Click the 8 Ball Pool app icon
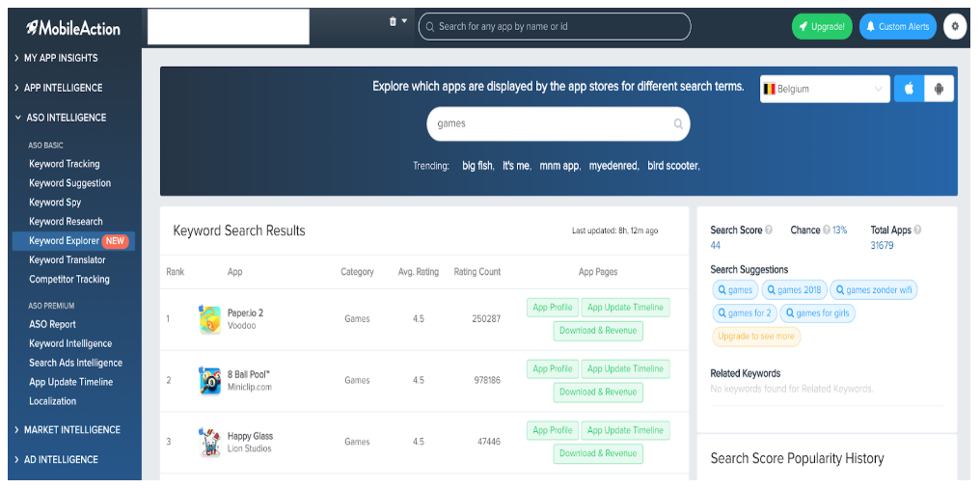This screenshot has width=980, height=488. [209, 380]
